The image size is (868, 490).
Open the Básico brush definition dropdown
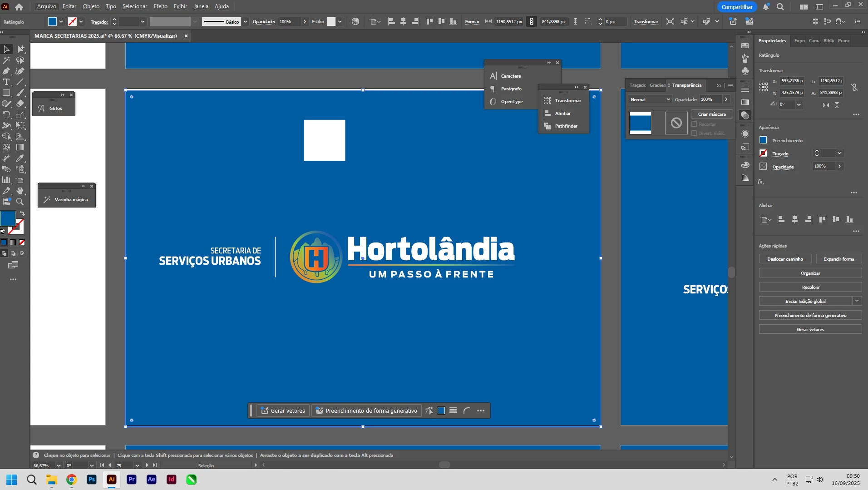(245, 21)
